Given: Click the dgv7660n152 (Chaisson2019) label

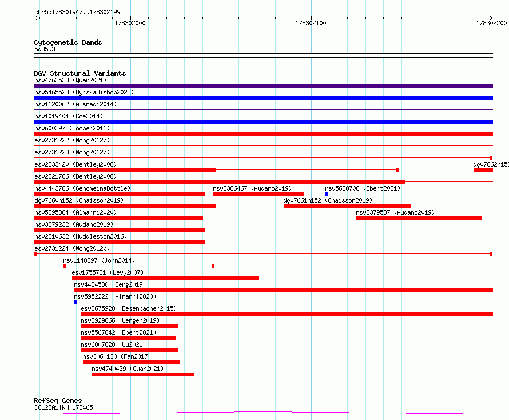Looking at the screenshot, I should 79,200.
